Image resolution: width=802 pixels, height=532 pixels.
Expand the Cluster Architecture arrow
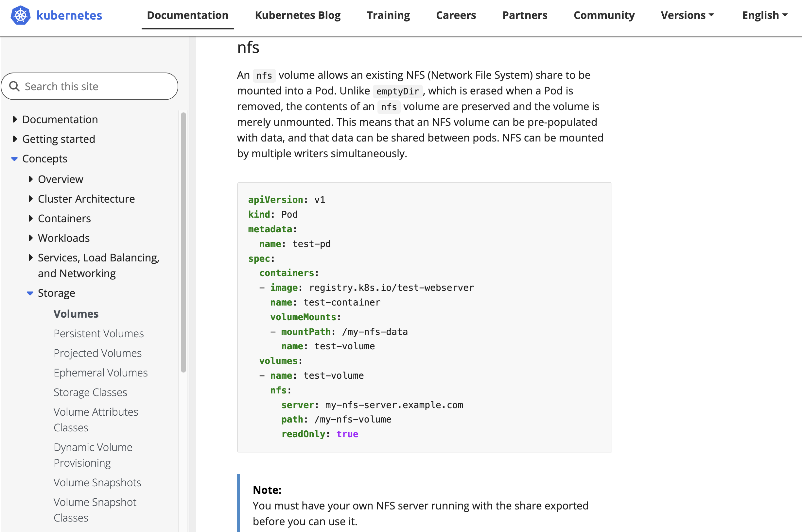[30, 199]
